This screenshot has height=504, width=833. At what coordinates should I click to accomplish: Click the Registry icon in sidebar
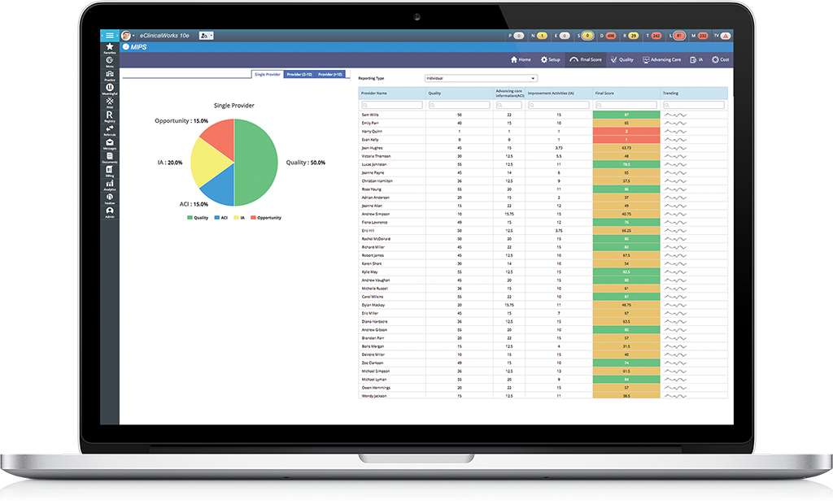(109, 116)
